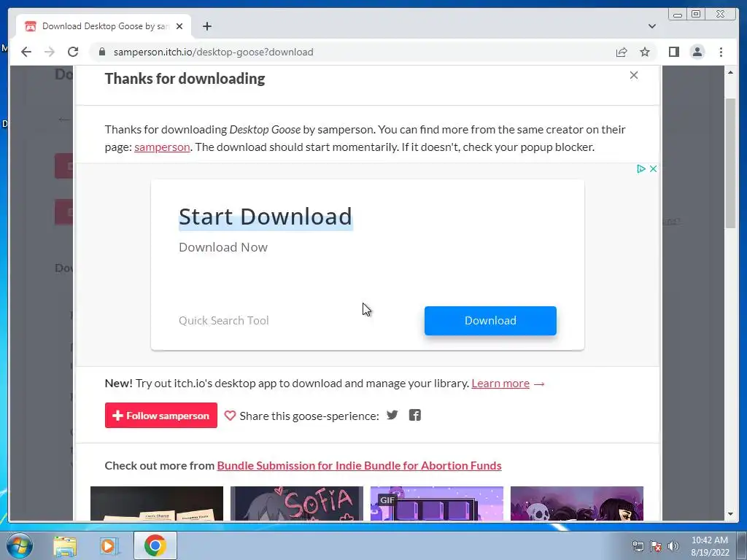The width and height of the screenshot is (747, 560).
Task: Share this page icon in address bar
Action: click(622, 52)
